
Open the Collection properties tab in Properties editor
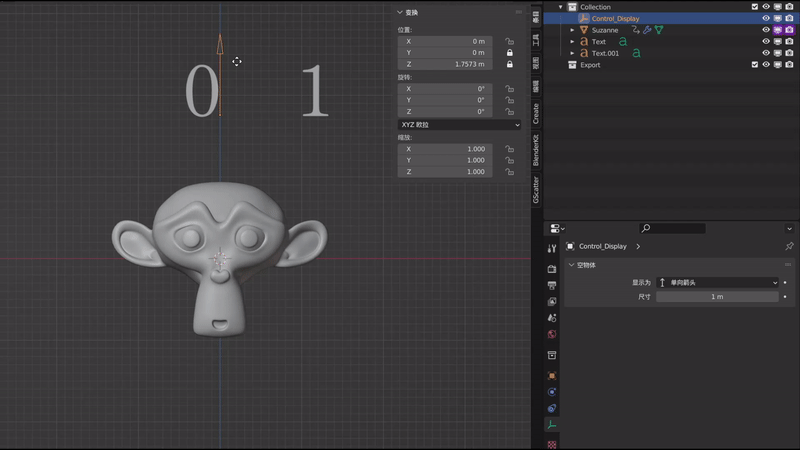click(x=552, y=355)
